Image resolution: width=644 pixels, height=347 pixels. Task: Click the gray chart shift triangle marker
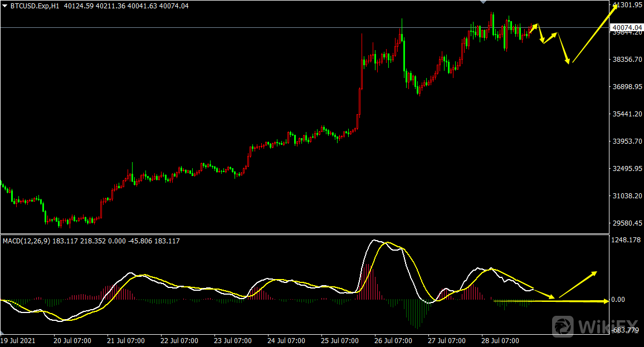[483, 2]
